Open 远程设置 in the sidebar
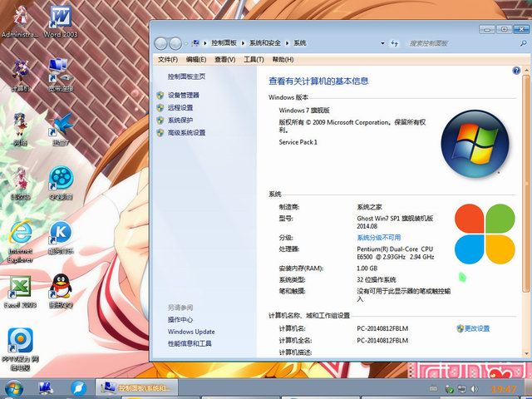The width and height of the screenshot is (532, 399). point(180,108)
